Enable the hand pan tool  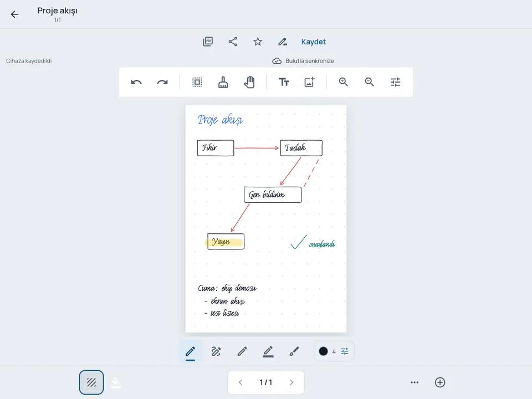[249, 82]
